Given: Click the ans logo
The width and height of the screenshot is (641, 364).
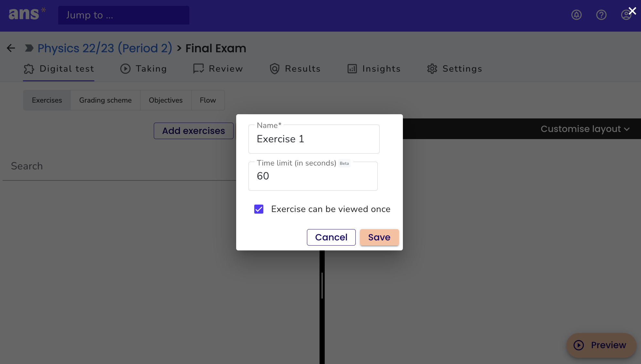Looking at the screenshot, I should click(27, 14).
